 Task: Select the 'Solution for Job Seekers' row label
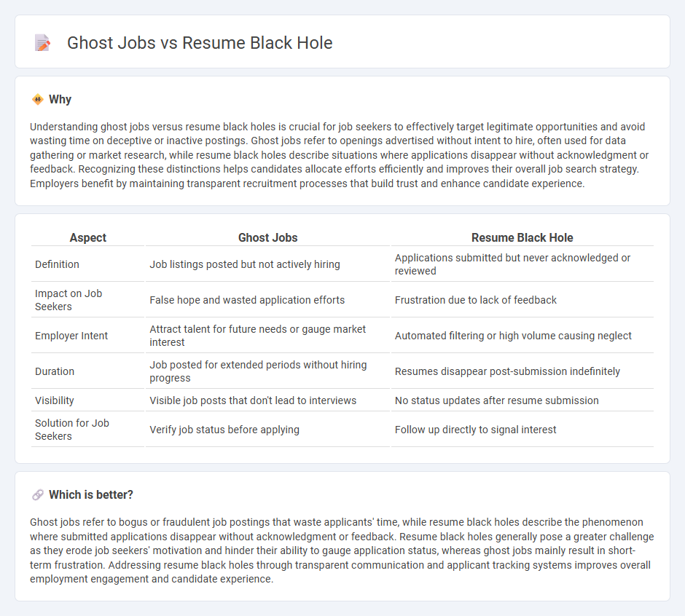(72, 430)
